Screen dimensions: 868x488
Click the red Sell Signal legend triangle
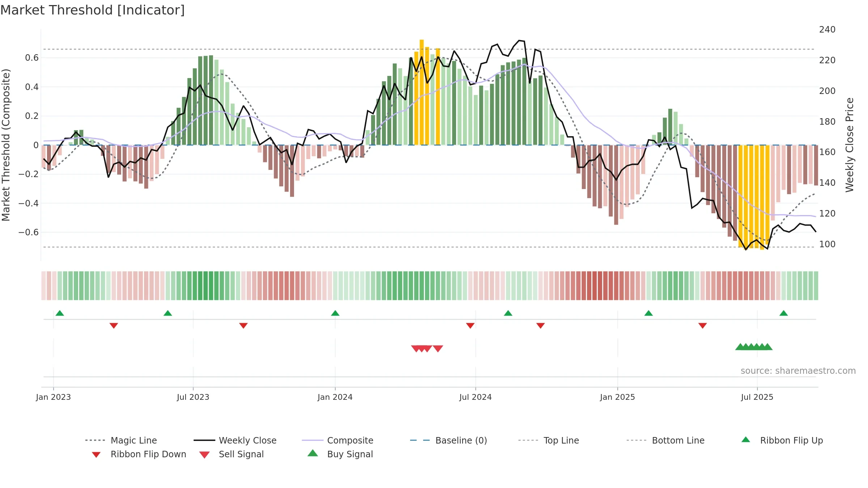204,455
